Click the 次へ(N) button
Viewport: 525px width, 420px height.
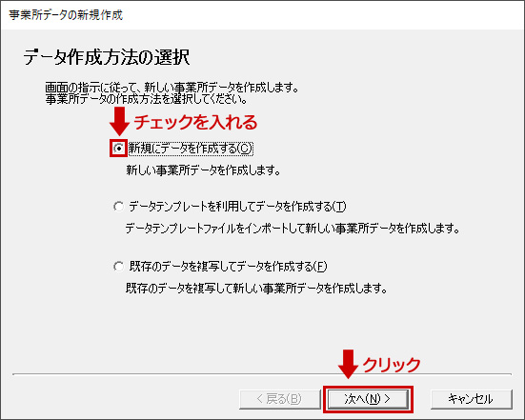368,399
